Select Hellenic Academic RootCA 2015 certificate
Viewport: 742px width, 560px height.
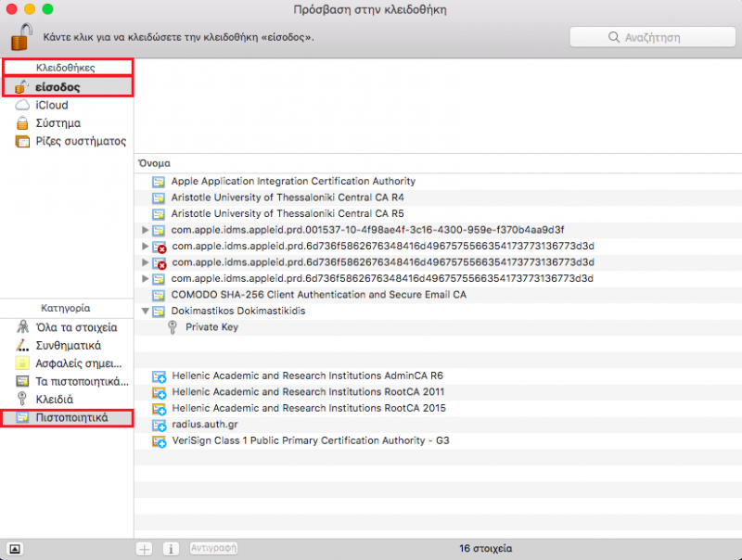[438, 408]
